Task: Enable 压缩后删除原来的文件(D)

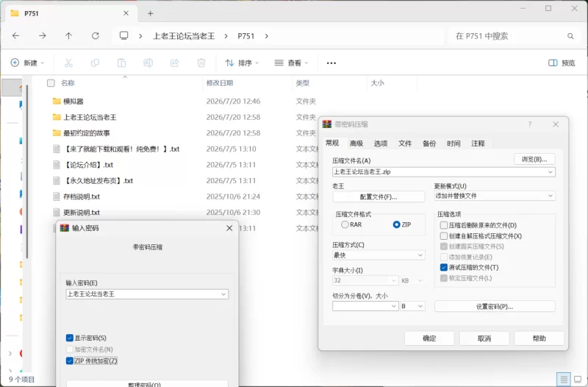Action: [x=444, y=225]
